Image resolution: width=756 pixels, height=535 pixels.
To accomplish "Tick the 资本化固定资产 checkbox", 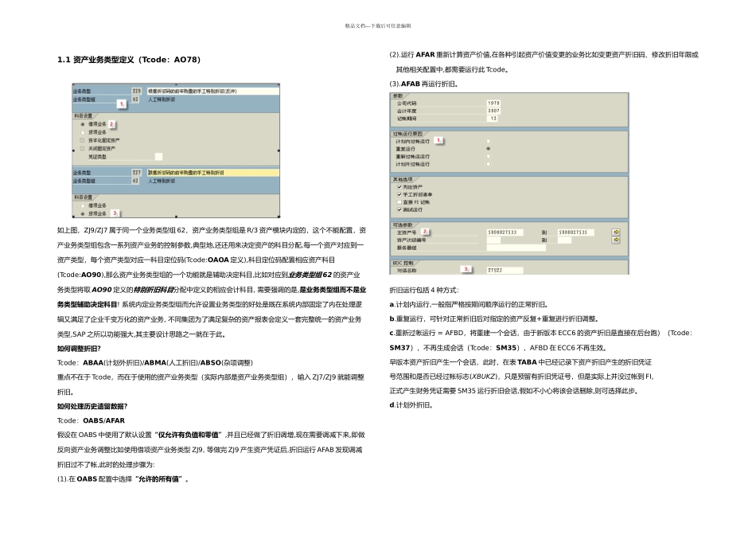I will (83, 140).
